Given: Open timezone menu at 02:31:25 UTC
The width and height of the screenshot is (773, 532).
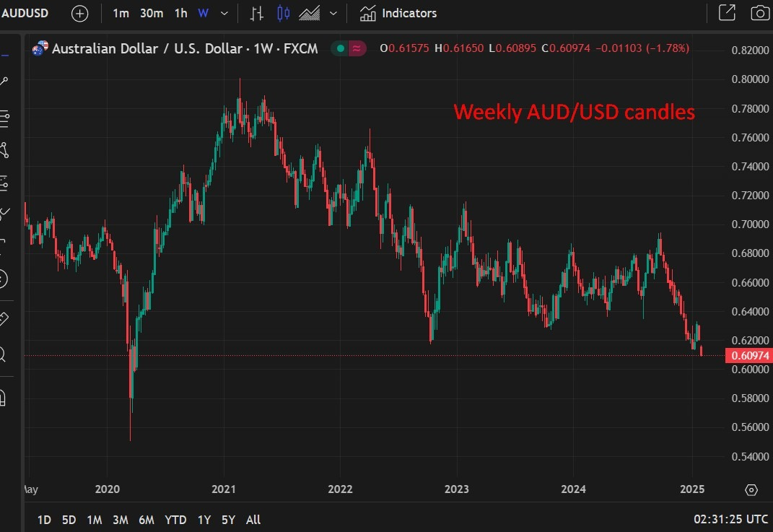Looking at the screenshot, I should click(731, 519).
